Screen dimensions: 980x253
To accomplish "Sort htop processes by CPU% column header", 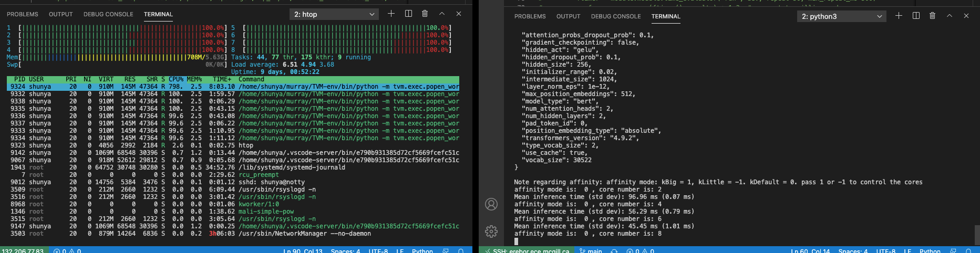I will pyautogui.click(x=176, y=79).
